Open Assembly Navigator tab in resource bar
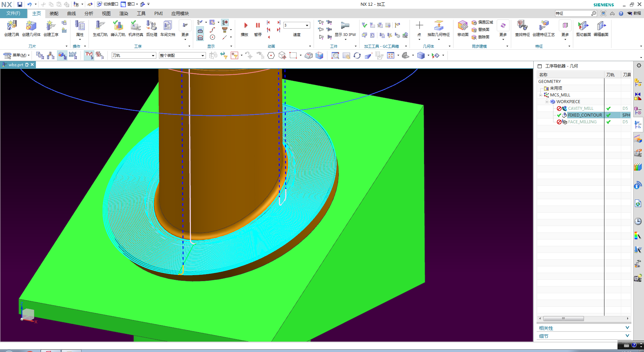This screenshot has width=644, height=352. pyautogui.click(x=638, y=82)
